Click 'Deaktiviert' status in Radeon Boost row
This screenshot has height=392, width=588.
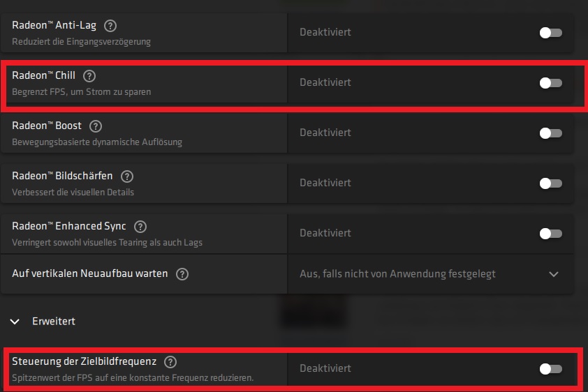coord(325,133)
